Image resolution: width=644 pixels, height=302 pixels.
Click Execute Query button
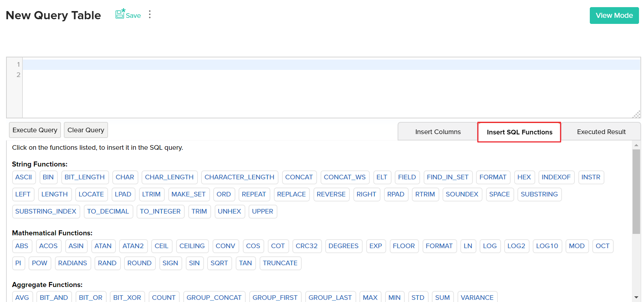[x=35, y=130]
